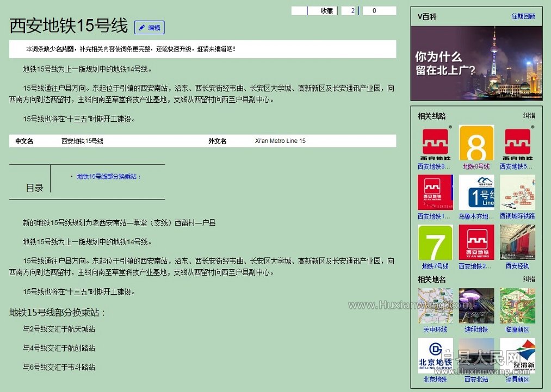The width and height of the screenshot is (551, 392).
Task: Click the 相关线路 section heading
Action: point(431,116)
